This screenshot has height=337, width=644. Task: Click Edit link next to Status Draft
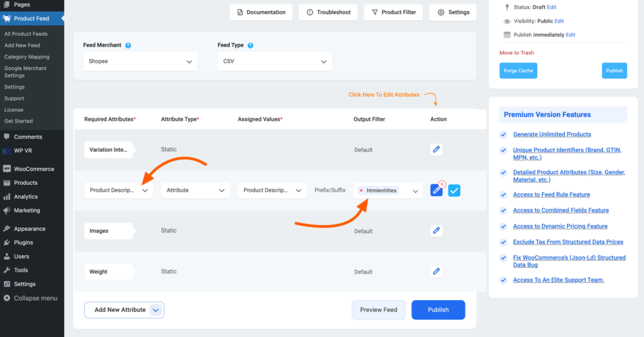[552, 8]
